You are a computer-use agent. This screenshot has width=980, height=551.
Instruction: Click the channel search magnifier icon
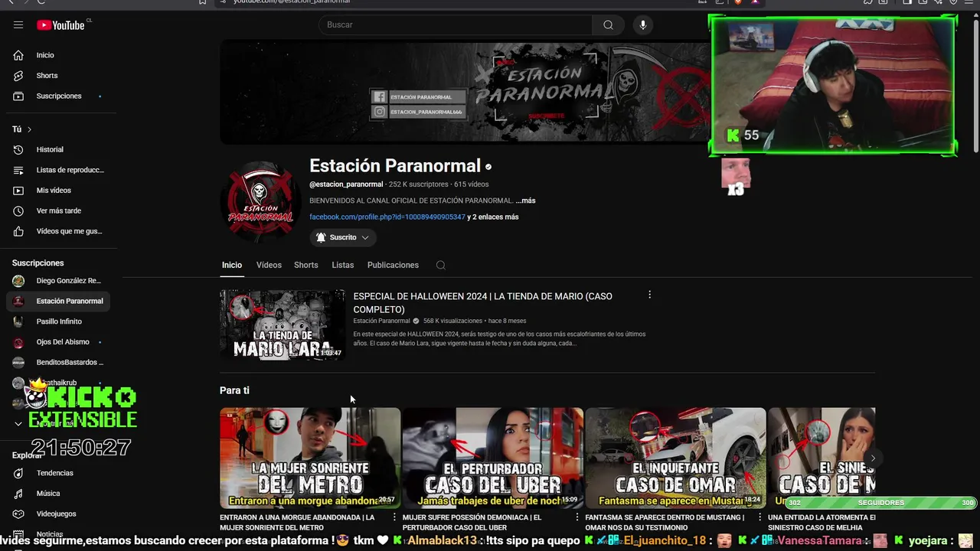pos(440,265)
